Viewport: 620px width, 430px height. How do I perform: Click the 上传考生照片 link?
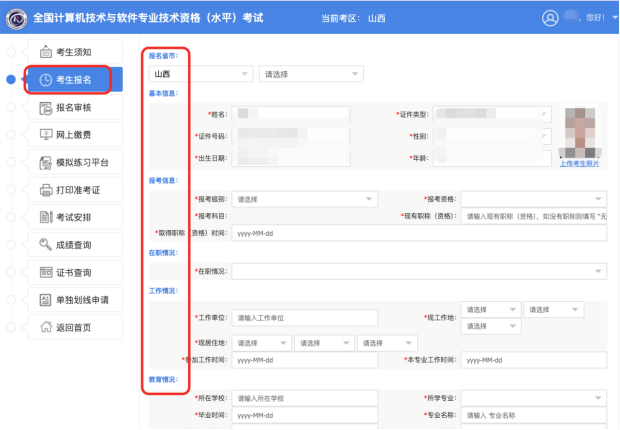pos(579,163)
